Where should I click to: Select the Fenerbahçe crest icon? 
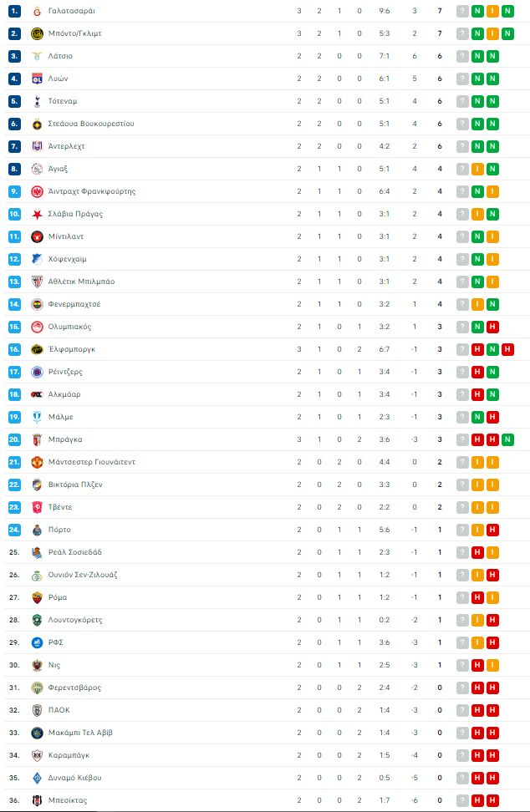pyautogui.click(x=37, y=304)
